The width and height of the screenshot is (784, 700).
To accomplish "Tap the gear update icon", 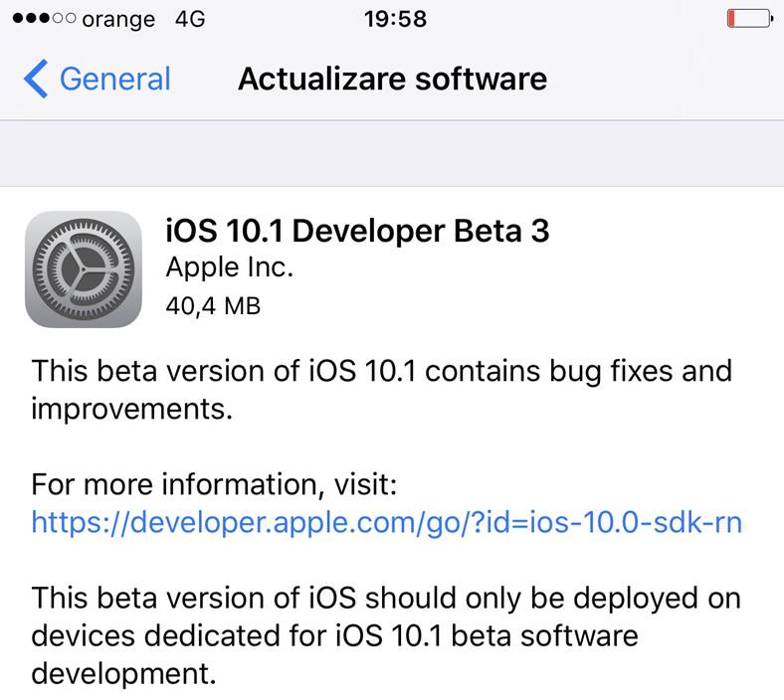I will tap(84, 268).
